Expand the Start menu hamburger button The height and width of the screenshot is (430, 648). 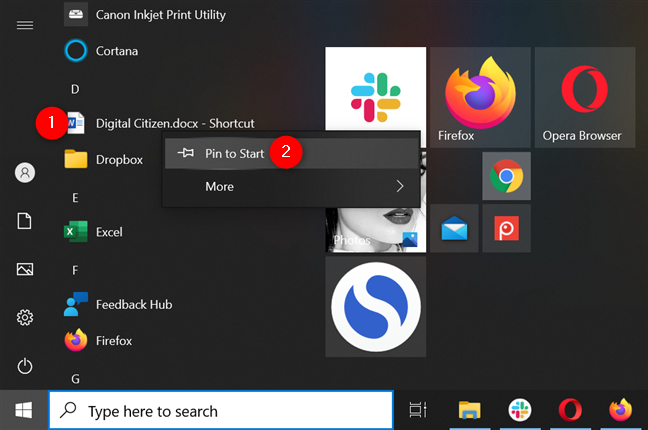(25, 25)
